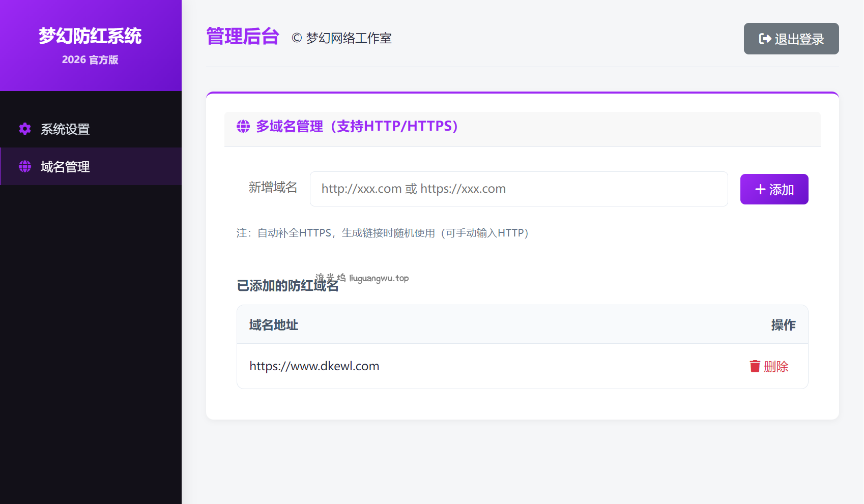Open the 系统设置 menu item

point(65,129)
